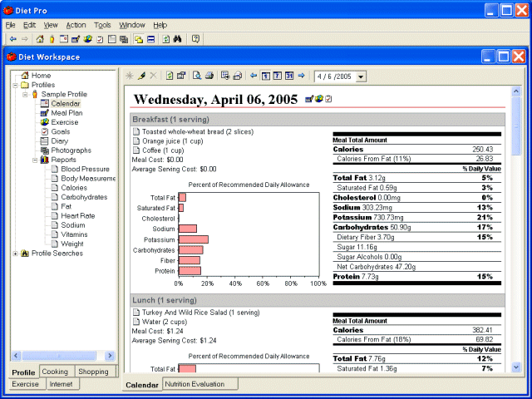The image size is (532, 399).
Task: Toggle the month view button labeled 31
Action: coord(289,76)
